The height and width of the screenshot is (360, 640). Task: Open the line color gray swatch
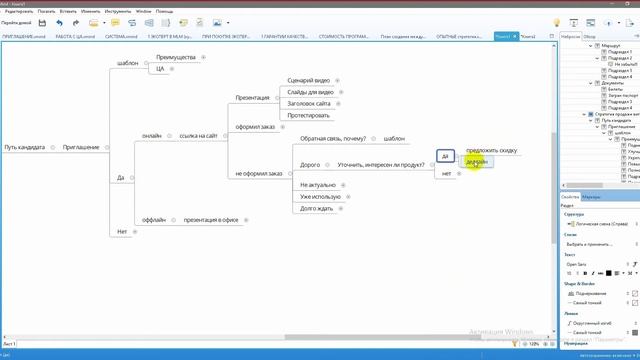tap(635, 333)
